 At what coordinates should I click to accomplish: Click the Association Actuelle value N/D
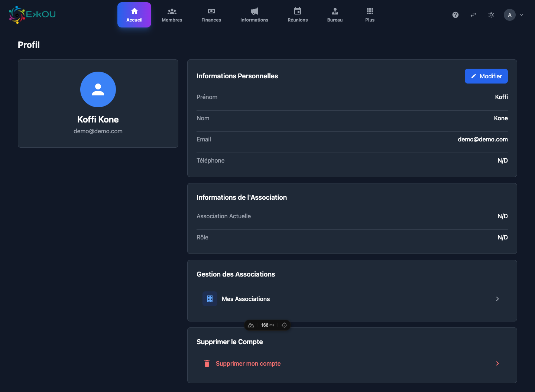(503, 216)
